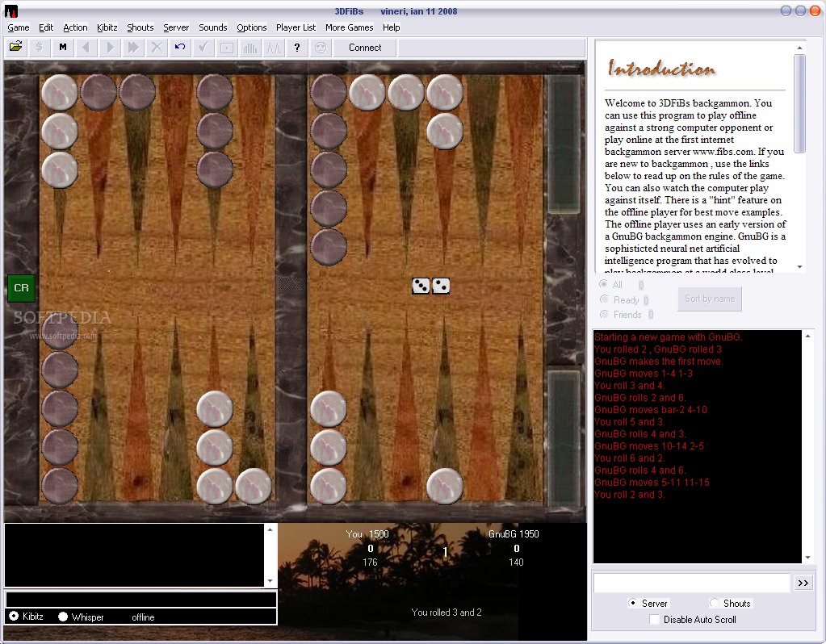Select the Shouts radio button
Image resolution: width=826 pixels, height=644 pixels.
click(715, 603)
